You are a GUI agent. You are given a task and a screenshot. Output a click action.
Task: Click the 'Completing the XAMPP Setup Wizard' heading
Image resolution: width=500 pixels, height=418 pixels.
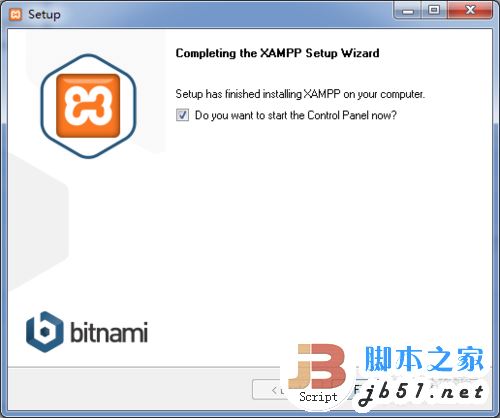pos(277,53)
